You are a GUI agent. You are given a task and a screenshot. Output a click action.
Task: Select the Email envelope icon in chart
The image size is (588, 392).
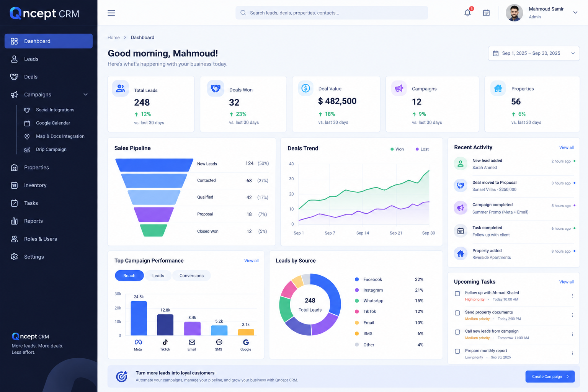click(192, 342)
